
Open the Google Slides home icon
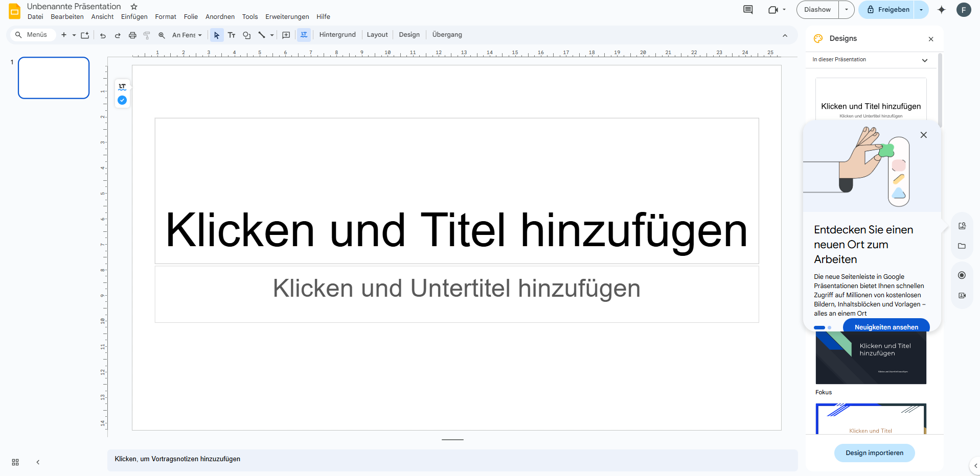coord(14,11)
